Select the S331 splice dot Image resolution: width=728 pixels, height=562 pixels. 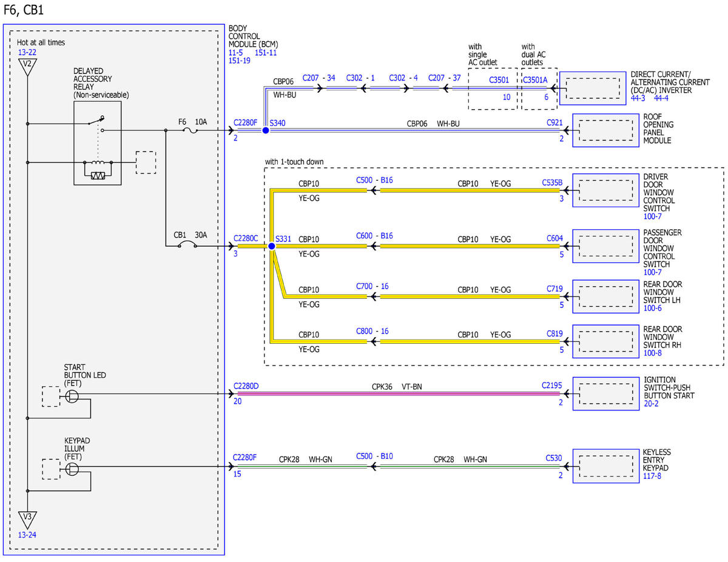[x=272, y=246]
